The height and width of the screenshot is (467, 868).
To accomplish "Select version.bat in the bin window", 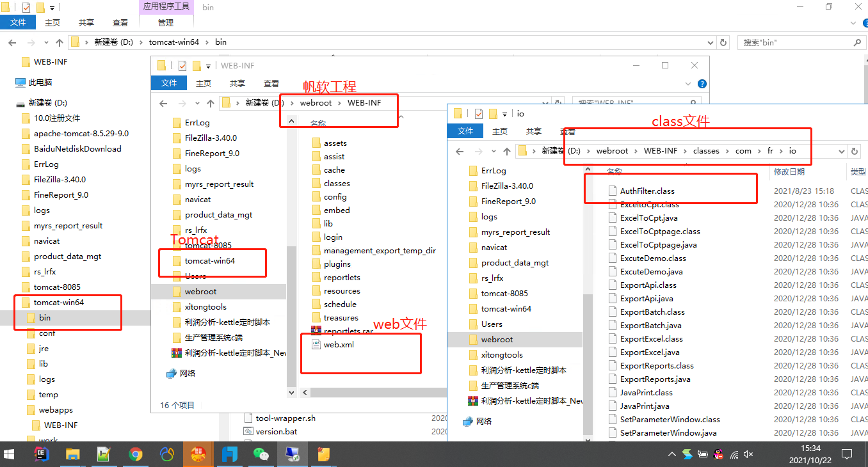I will tap(277, 432).
